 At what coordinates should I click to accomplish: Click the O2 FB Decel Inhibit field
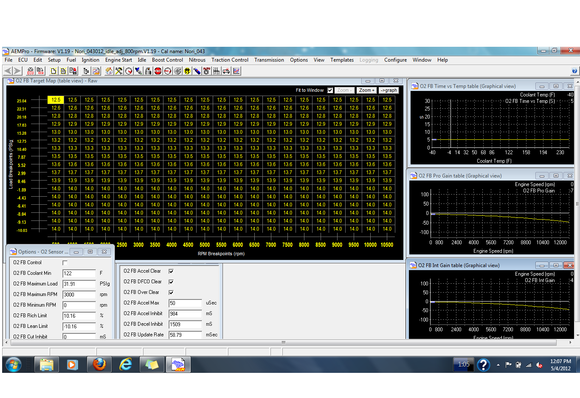[x=185, y=324]
